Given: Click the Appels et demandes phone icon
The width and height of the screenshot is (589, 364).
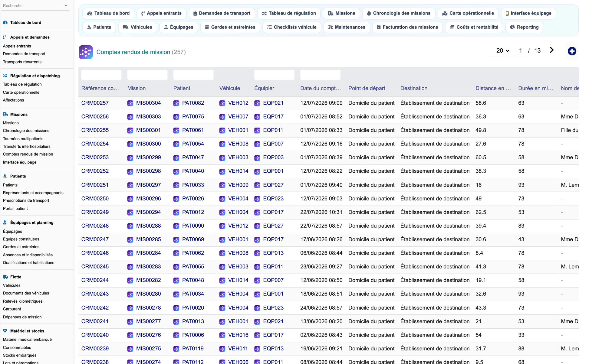Looking at the screenshot, I should pyautogui.click(x=5, y=37).
